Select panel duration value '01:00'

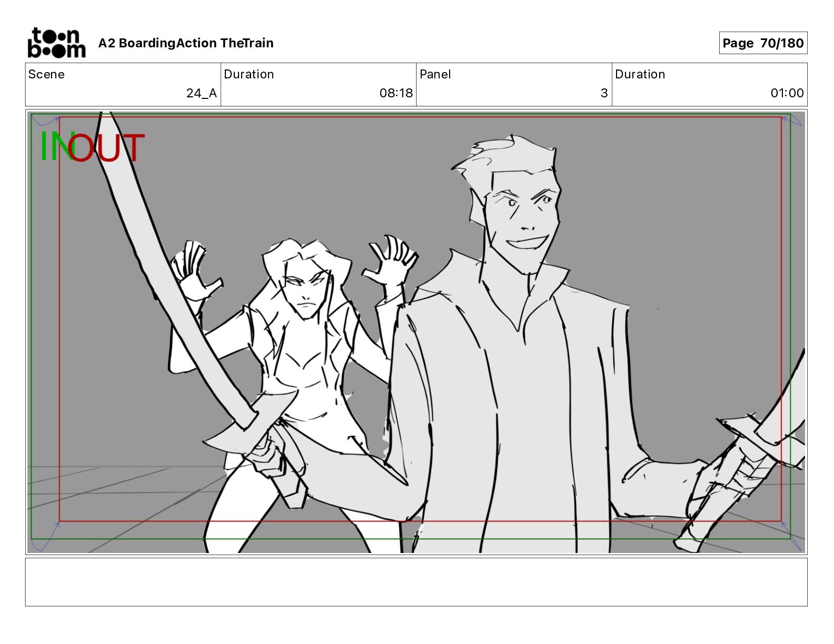tap(787, 93)
